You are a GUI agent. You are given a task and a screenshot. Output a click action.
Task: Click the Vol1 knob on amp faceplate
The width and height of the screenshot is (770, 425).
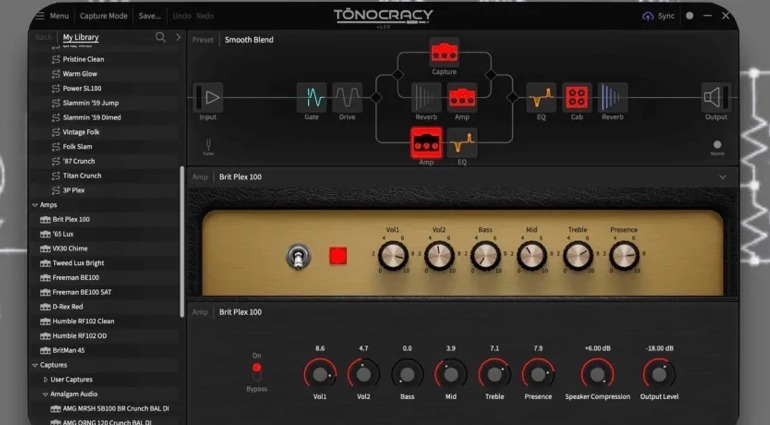pos(393,255)
